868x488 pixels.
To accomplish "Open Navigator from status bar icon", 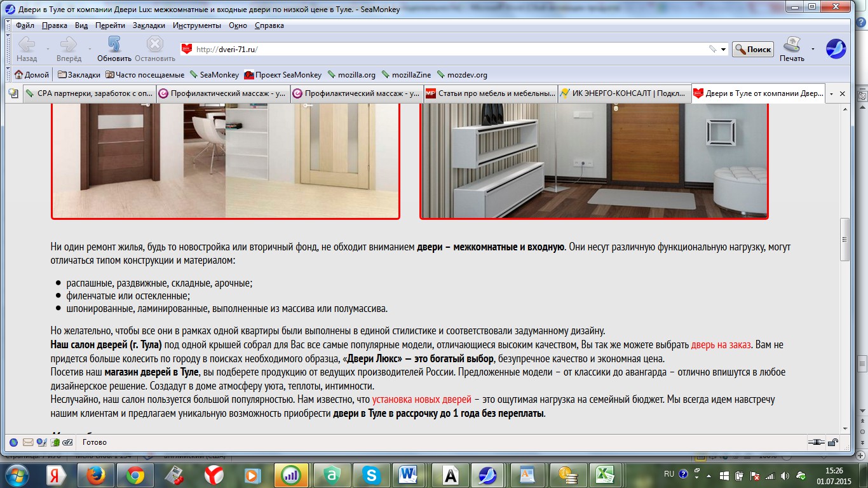I will 13,442.
